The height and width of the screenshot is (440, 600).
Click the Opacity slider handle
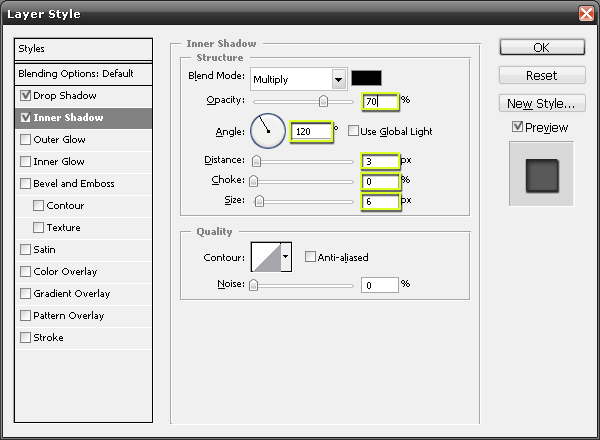tap(323, 101)
